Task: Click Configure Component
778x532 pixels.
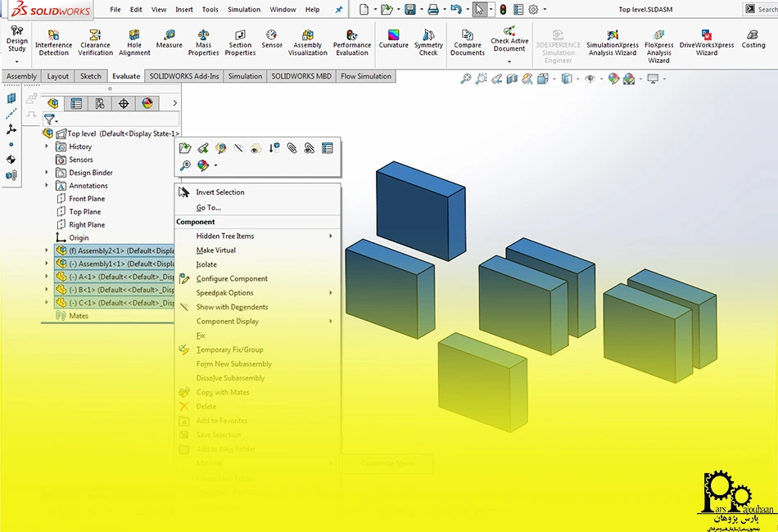Action: (232, 278)
